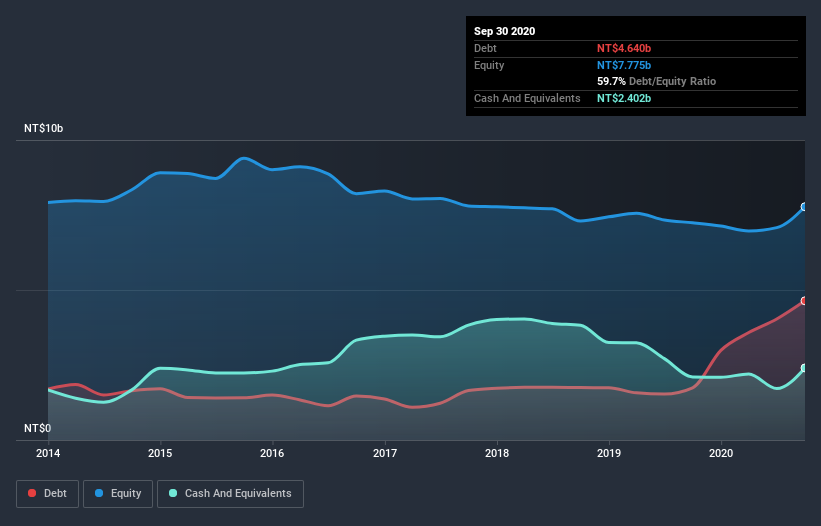This screenshot has width=821, height=526.
Task: Select the 2020 x-axis label
Action: [x=721, y=453]
